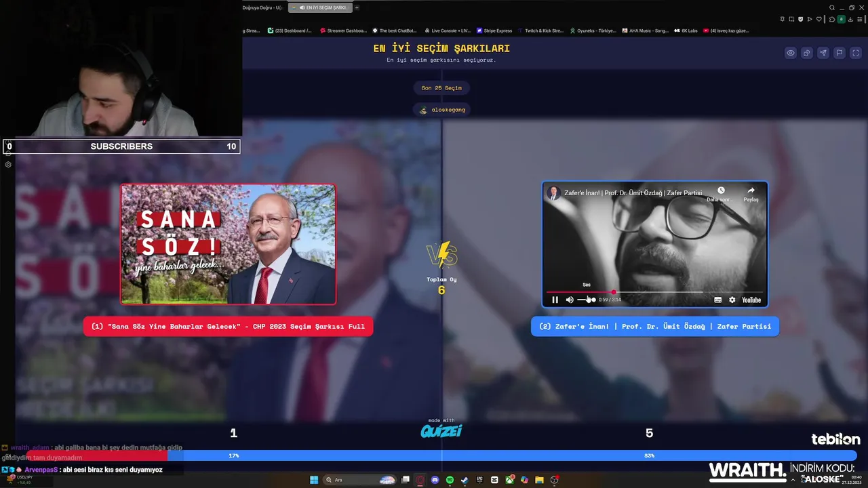868x488 pixels.
Task: Open Epic Games from the taskbar
Action: 479,480
